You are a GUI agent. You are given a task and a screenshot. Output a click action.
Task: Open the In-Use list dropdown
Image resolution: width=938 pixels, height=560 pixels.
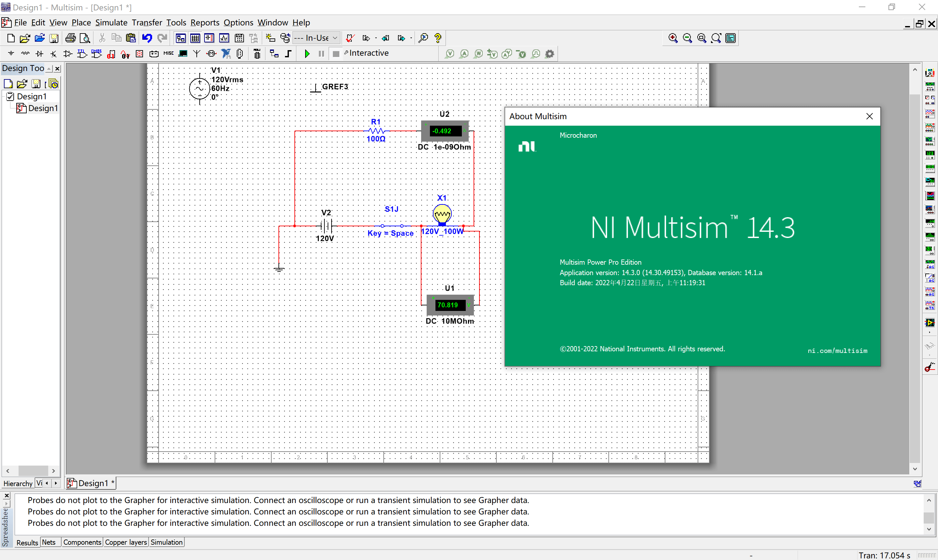click(x=335, y=38)
